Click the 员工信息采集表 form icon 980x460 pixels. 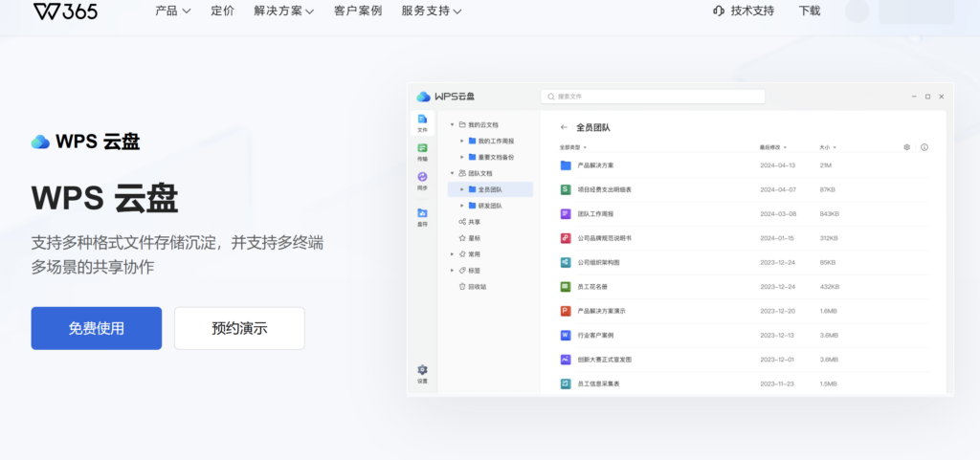click(566, 383)
